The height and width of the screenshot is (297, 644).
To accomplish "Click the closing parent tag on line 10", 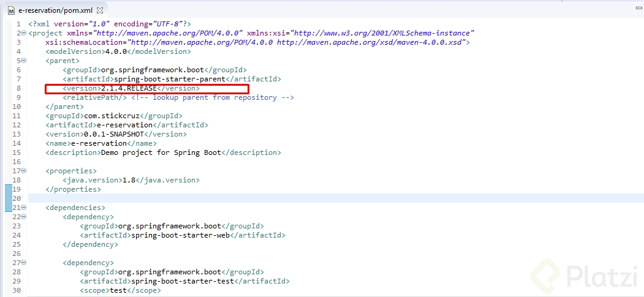I will tap(65, 107).
